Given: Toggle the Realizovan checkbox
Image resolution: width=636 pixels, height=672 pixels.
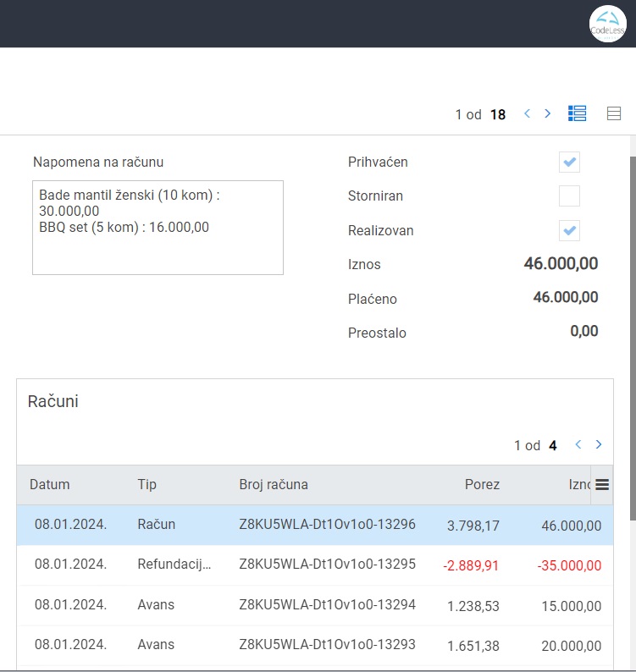Looking at the screenshot, I should [x=569, y=230].
